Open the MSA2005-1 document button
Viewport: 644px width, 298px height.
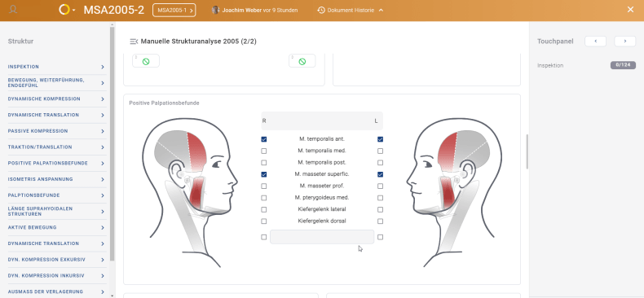coord(174,11)
